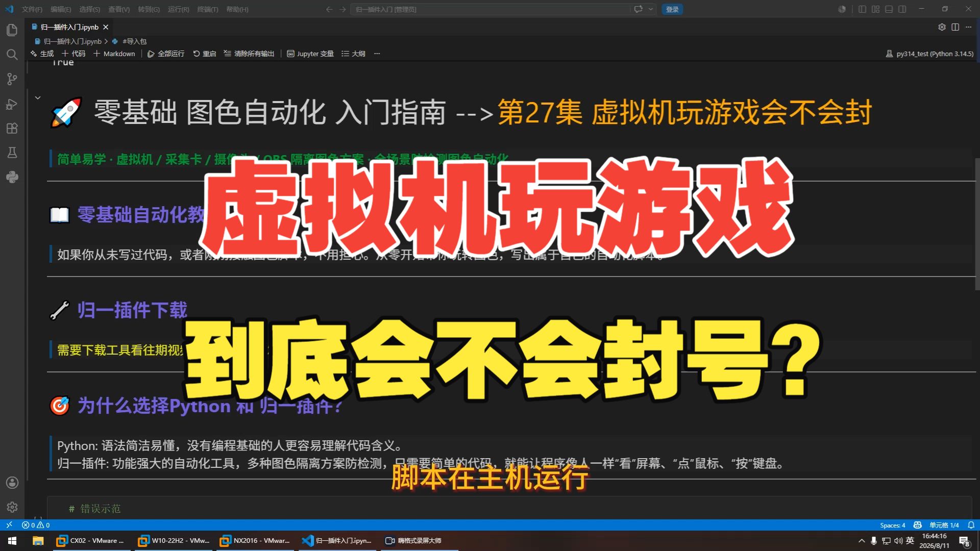Click the 登录 sign-in button
The height and width of the screenshot is (551, 980).
coord(672,9)
